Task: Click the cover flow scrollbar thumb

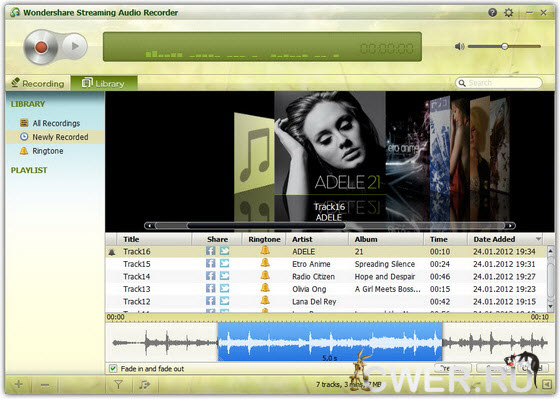Action: point(266,226)
